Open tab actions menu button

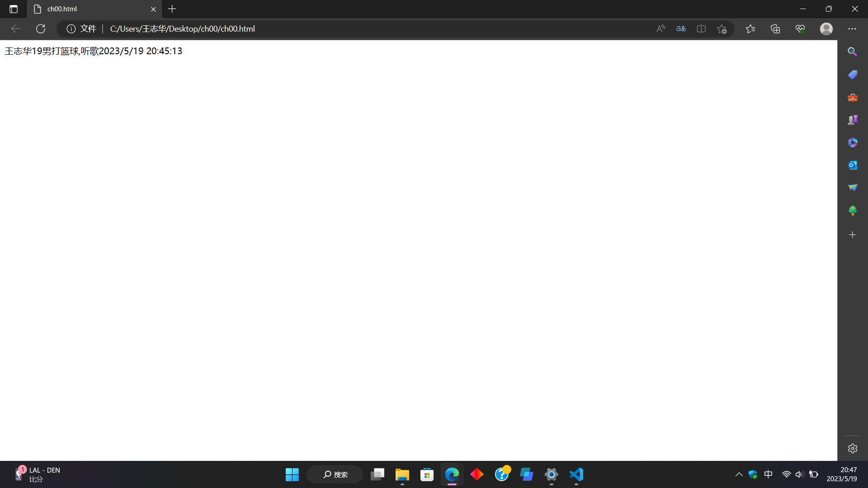coord(14,9)
